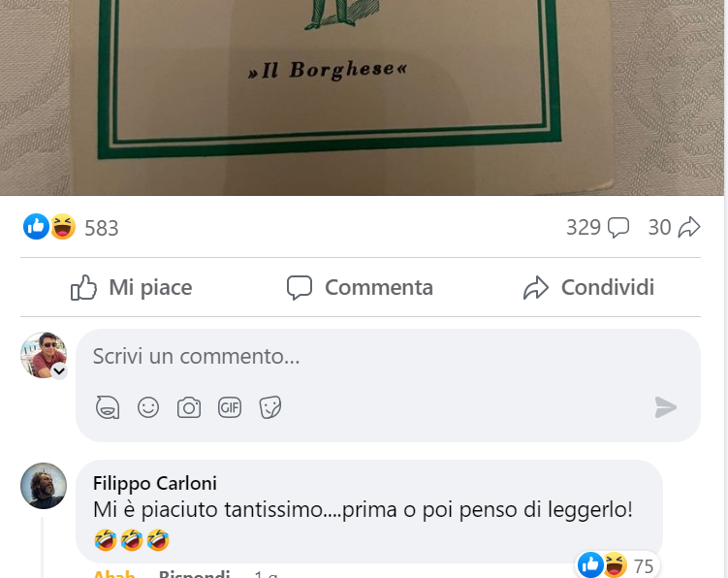The height and width of the screenshot is (578, 728).
Task: Click the send comment arrow
Action: point(666,407)
